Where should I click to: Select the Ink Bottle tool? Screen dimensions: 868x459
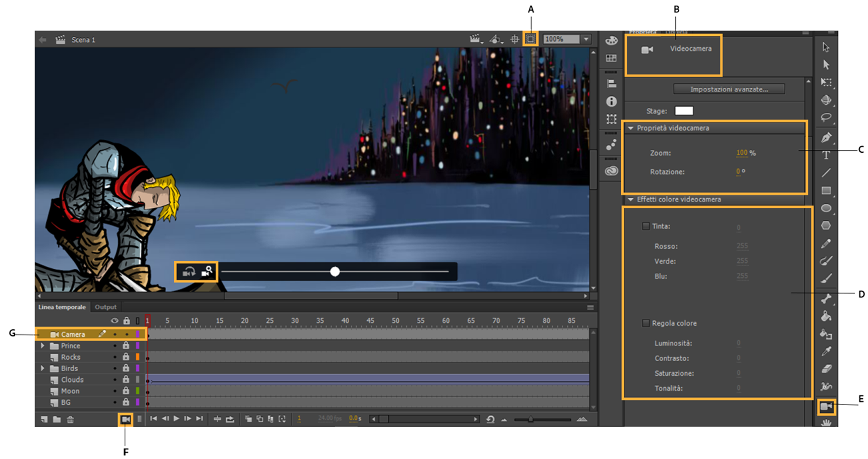pyautogui.click(x=826, y=334)
